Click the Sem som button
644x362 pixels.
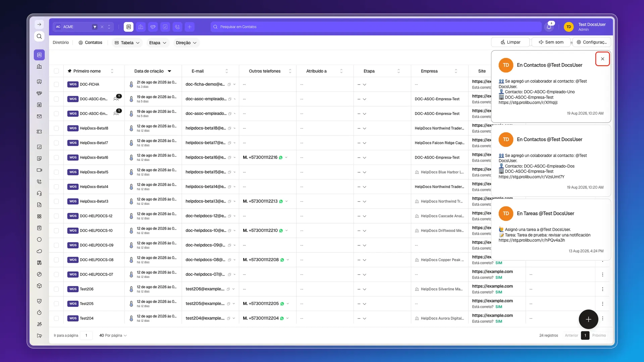(x=551, y=42)
